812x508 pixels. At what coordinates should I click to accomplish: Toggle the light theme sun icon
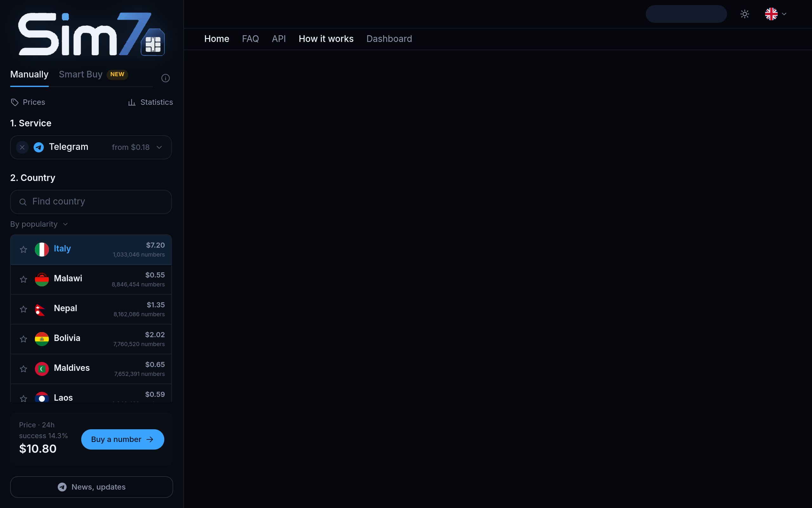pos(744,14)
